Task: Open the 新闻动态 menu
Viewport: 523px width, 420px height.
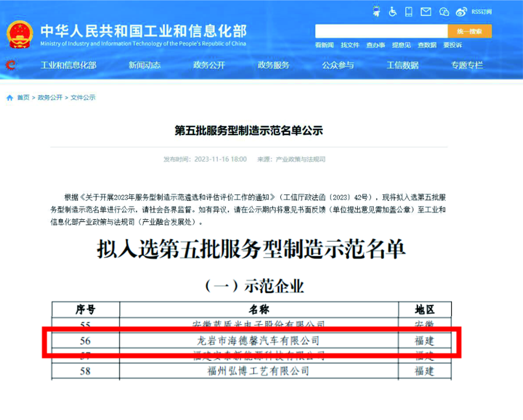Action: point(145,65)
